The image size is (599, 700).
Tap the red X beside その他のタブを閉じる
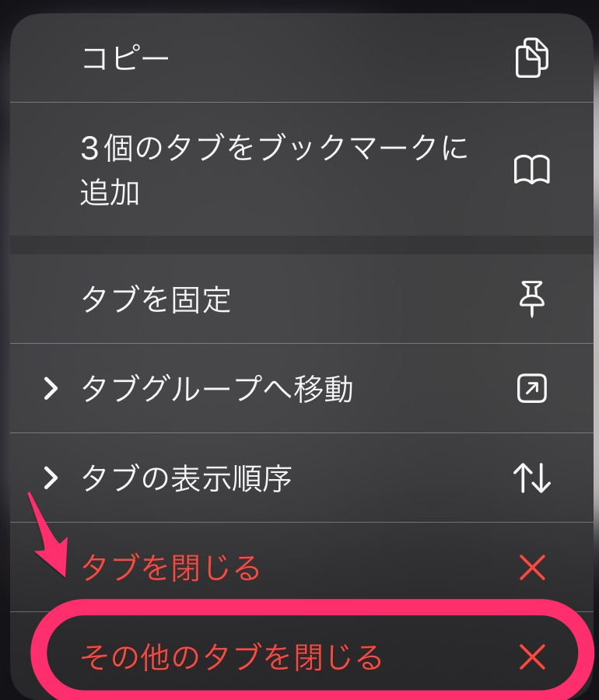533,656
